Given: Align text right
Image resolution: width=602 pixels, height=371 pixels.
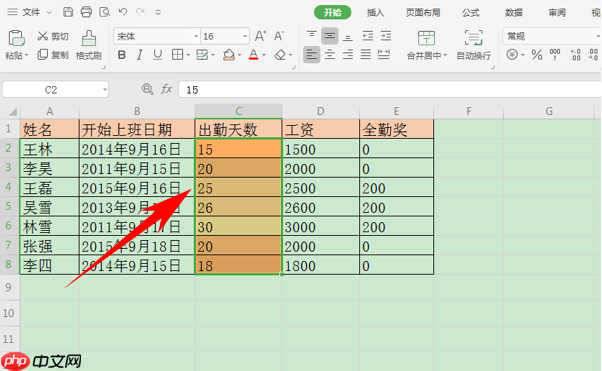Looking at the screenshot, I should 348,55.
